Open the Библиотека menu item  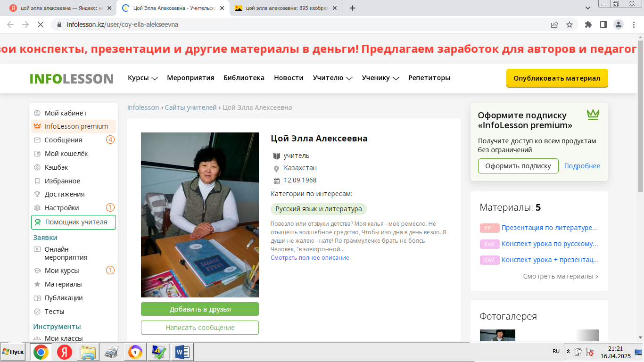(244, 78)
